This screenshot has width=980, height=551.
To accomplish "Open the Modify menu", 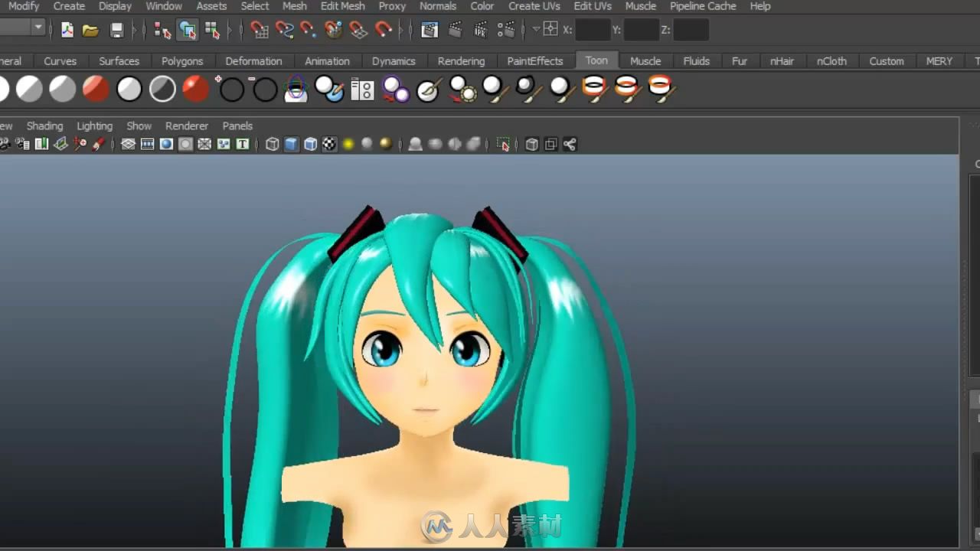I will [24, 6].
